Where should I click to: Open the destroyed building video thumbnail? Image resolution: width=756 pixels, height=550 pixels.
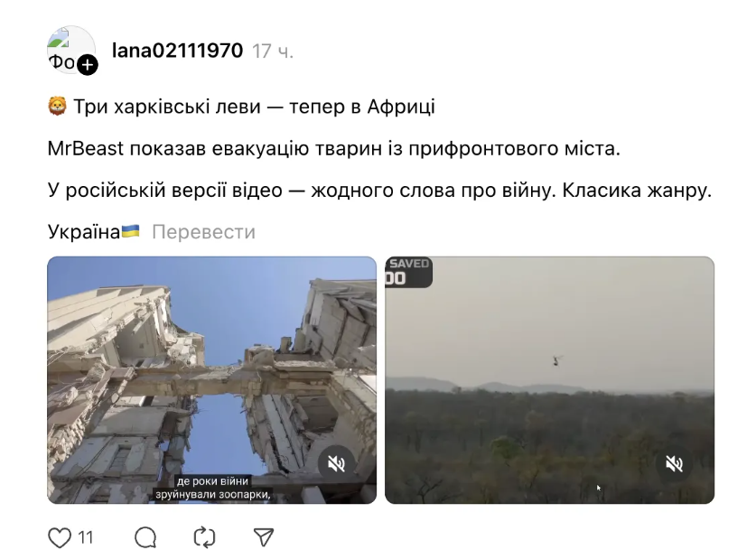(x=211, y=380)
